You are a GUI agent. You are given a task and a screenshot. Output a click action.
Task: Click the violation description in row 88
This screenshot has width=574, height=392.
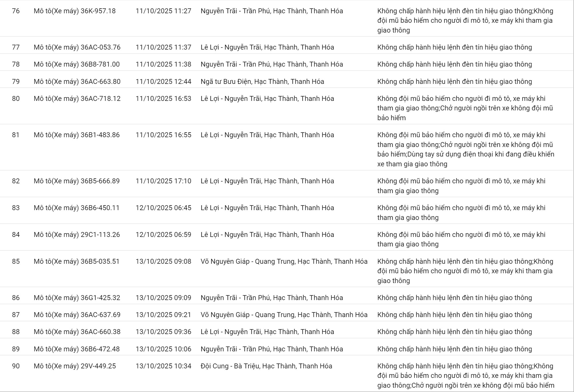(x=455, y=332)
